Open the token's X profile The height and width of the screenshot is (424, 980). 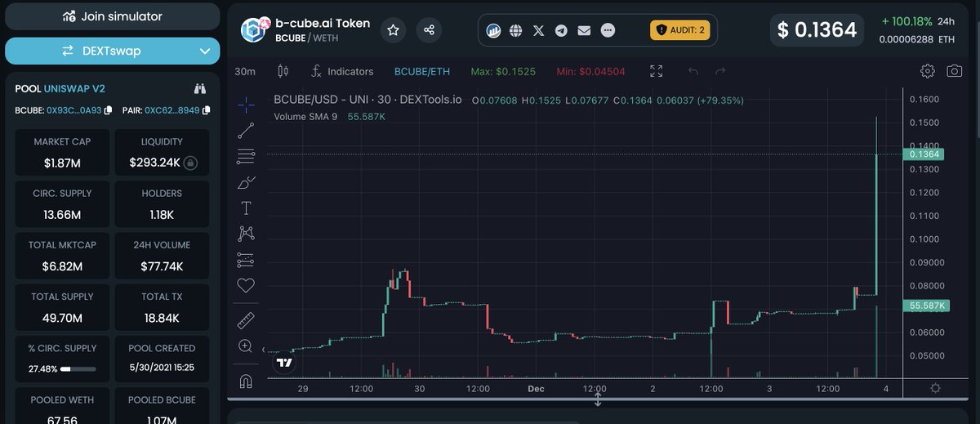pyautogui.click(x=538, y=30)
